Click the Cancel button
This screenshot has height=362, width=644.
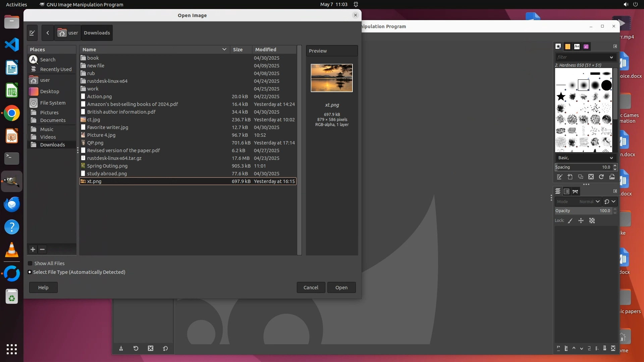pos(311,288)
